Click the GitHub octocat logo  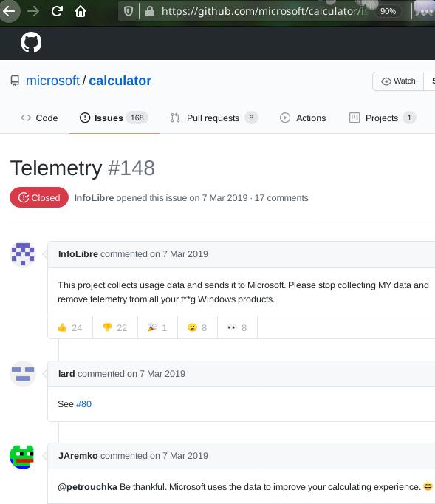(x=31, y=42)
